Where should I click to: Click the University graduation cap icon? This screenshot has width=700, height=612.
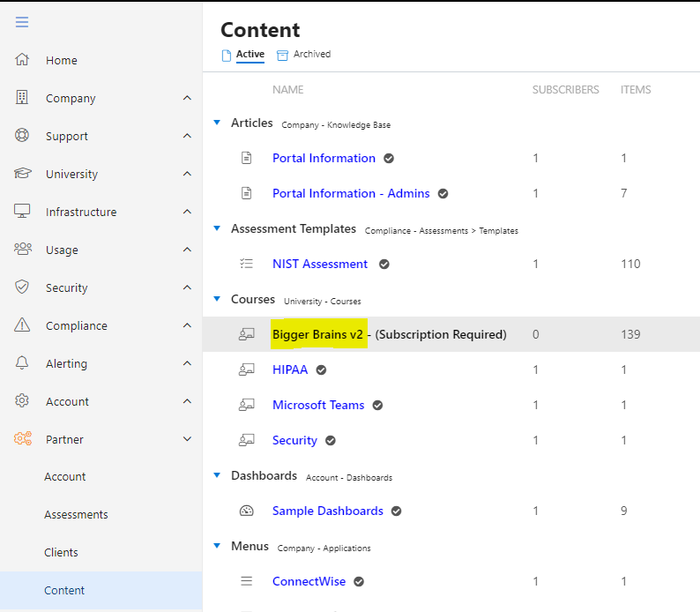point(22,173)
